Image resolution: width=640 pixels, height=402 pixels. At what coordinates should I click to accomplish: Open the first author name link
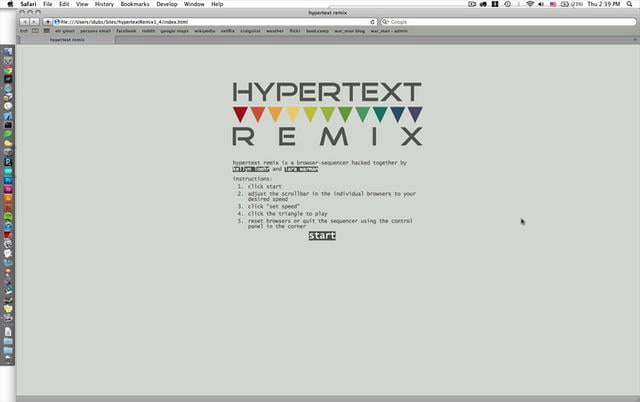[x=250, y=170]
